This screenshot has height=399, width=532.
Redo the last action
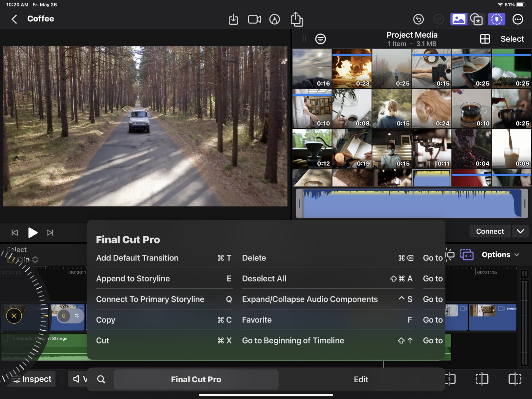tap(439, 19)
